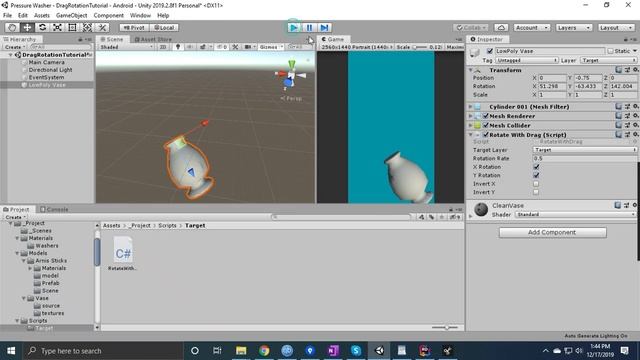Select the Rotate tool
This screenshot has width=640, height=360.
(42, 27)
